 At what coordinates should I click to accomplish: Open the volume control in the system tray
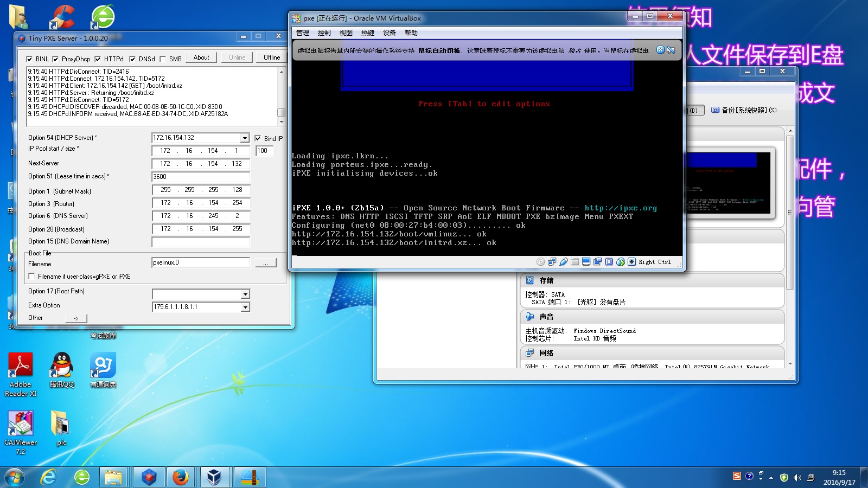[x=797, y=477]
